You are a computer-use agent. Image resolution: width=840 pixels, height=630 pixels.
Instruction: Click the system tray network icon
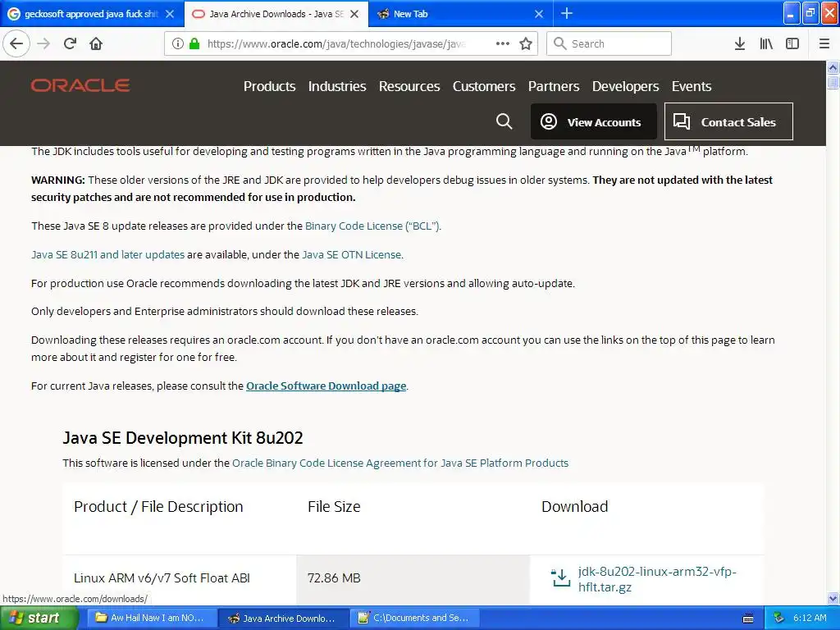pos(779,619)
